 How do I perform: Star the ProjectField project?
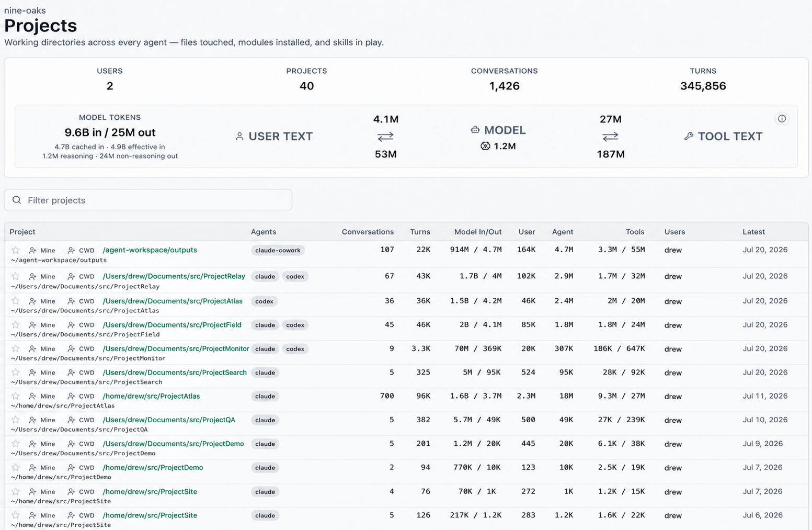[16, 324]
